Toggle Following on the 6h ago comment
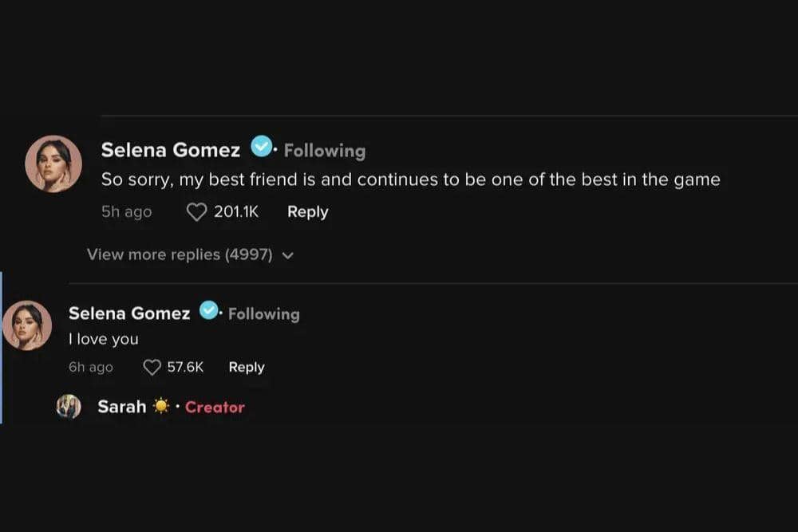This screenshot has width=798, height=532. click(263, 314)
